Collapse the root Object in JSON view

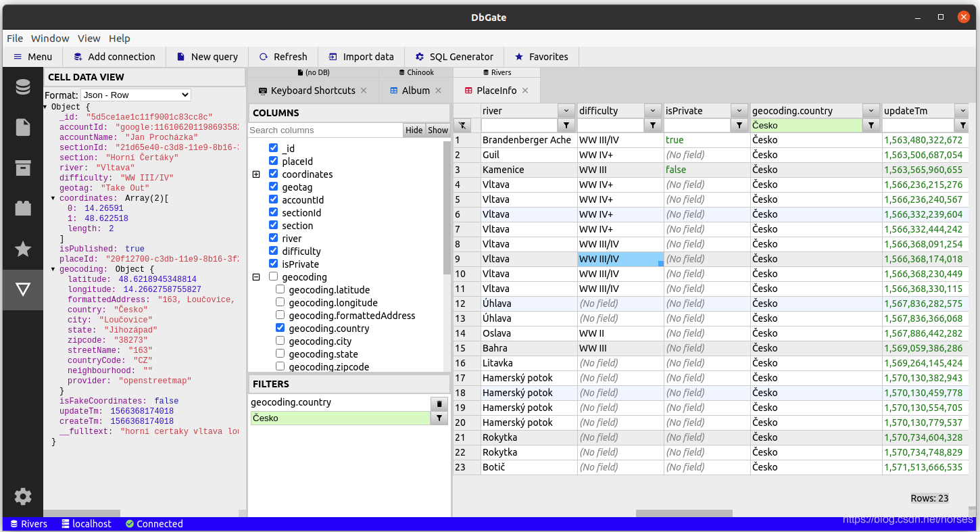[x=45, y=107]
